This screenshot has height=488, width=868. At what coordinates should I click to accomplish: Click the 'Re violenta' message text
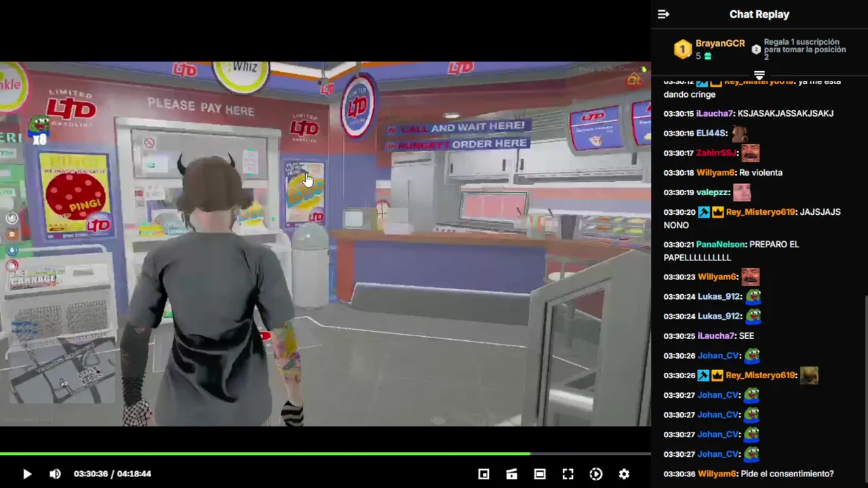[761, 173]
